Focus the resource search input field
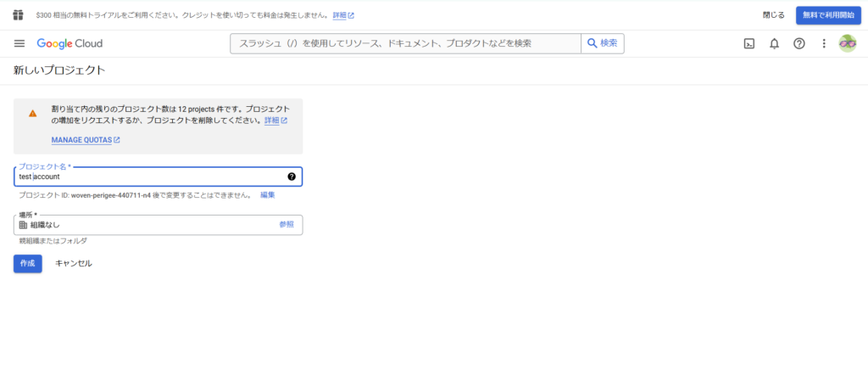Image resolution: width=868 pixels, height=370 pixels. (405, 43)
